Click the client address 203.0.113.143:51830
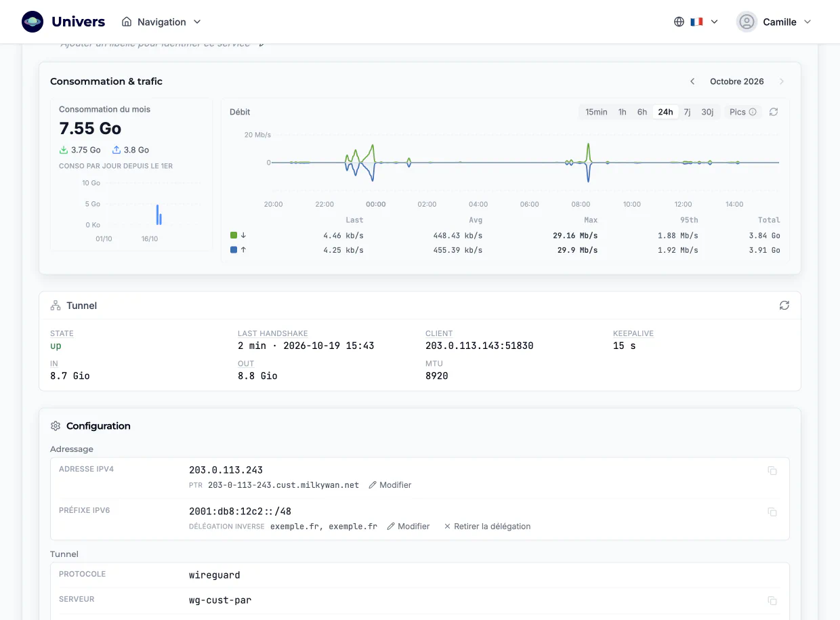This screenshot has height=620, width=840. point(480,346)
